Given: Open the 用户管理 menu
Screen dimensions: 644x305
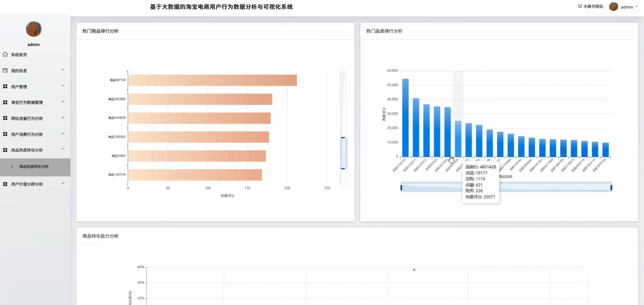Looking at the screenshot, I should coord(35,86).
